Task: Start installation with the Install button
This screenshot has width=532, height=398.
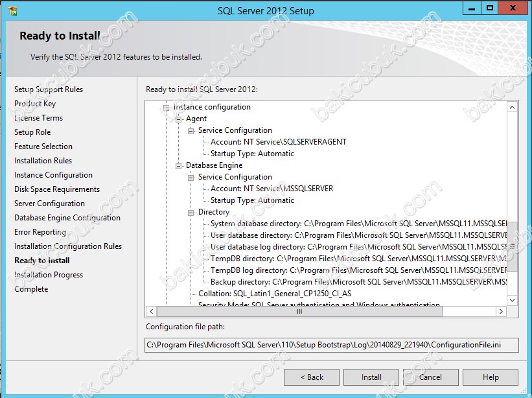Action: click(371, 377)
